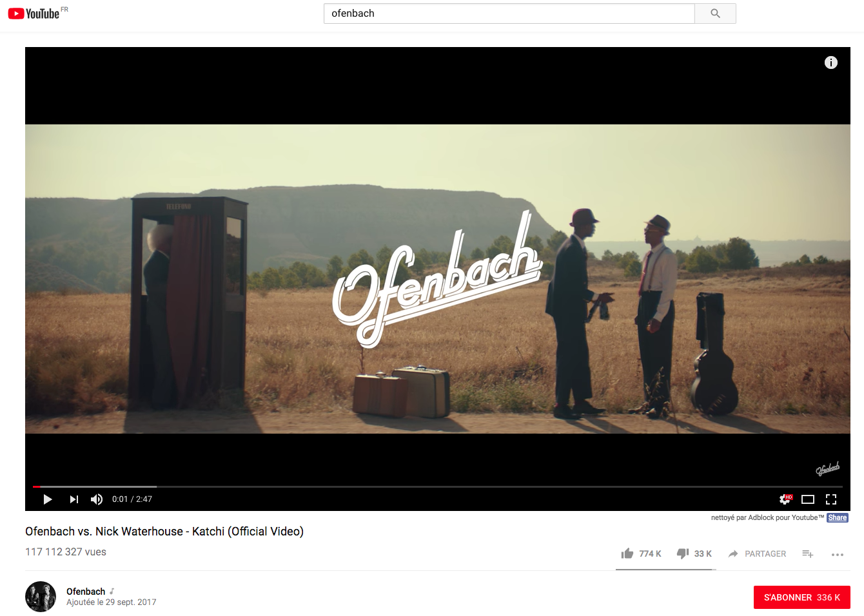
Task: Open the Ofenbach channel name link
Action: tap(86, 592)
